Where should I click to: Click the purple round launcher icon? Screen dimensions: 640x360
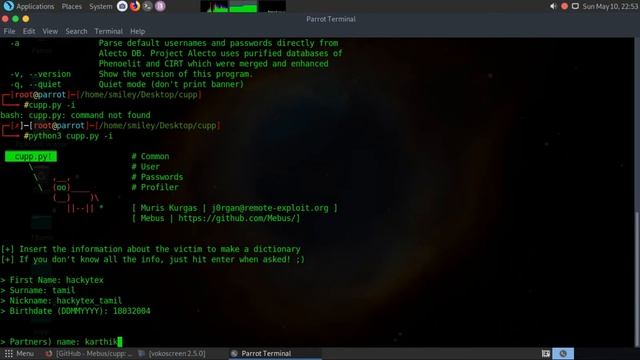pos(160,6)
